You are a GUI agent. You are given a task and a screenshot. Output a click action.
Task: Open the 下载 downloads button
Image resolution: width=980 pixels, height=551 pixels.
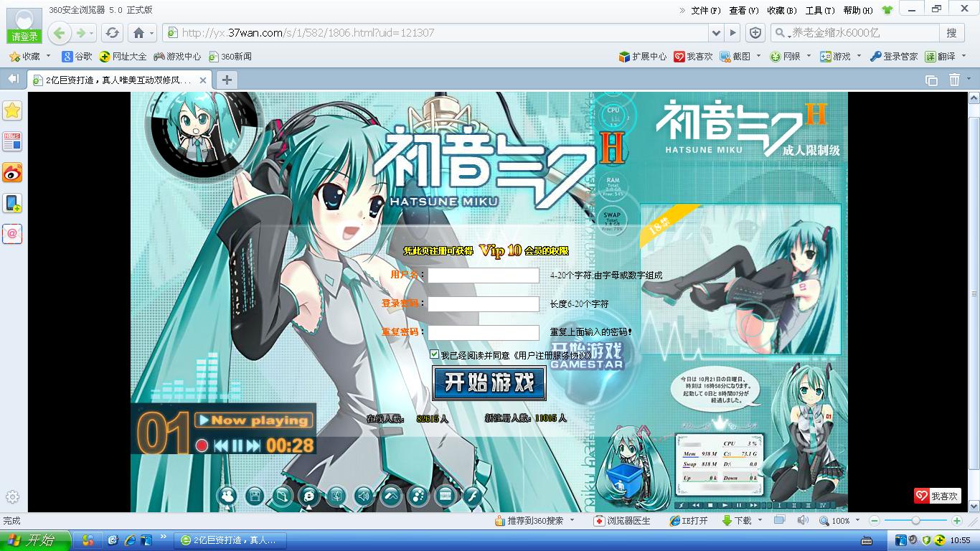(x=737, y=521)
